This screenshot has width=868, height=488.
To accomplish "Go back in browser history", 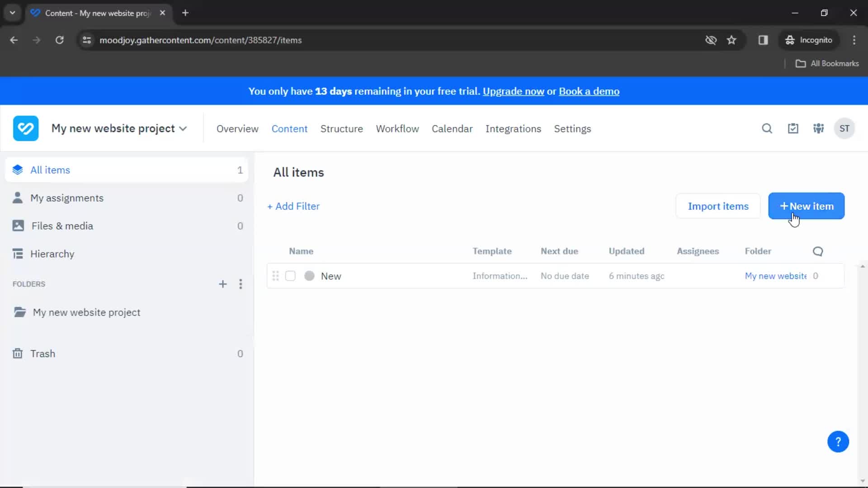I will pyautogui.click(x=14, y=40).
